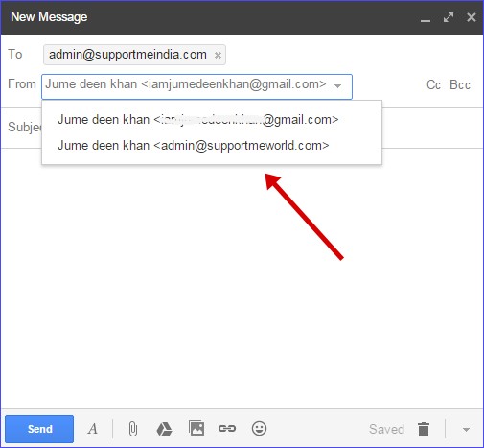Click the blue Send button
The height and width of the screenshot is (448, 484).
pyautogui.click(x=39, y=429)
